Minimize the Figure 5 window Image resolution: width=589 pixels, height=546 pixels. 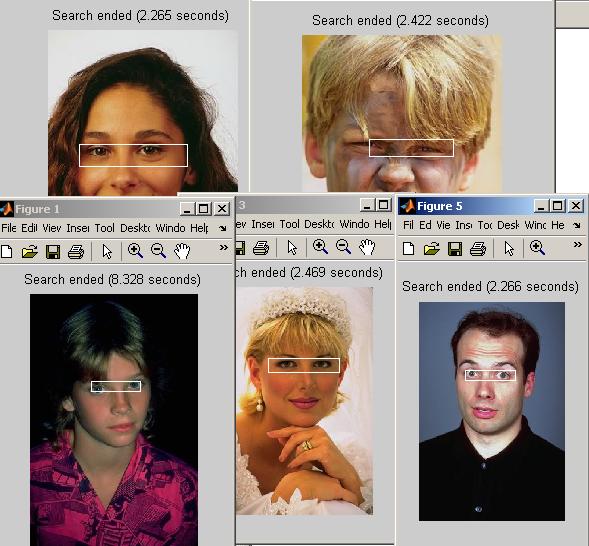tap(541, 205)
